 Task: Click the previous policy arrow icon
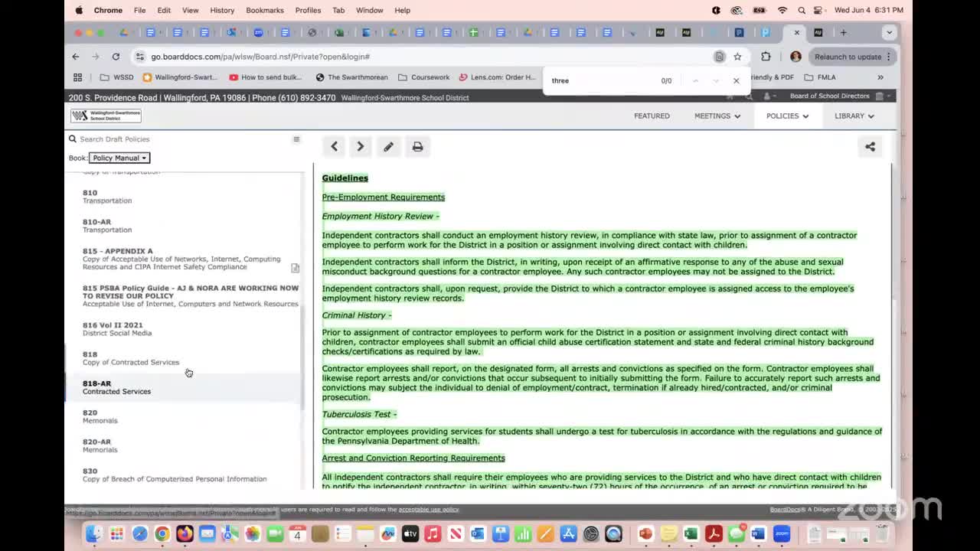pyautogui.click(x=334, y=146)
